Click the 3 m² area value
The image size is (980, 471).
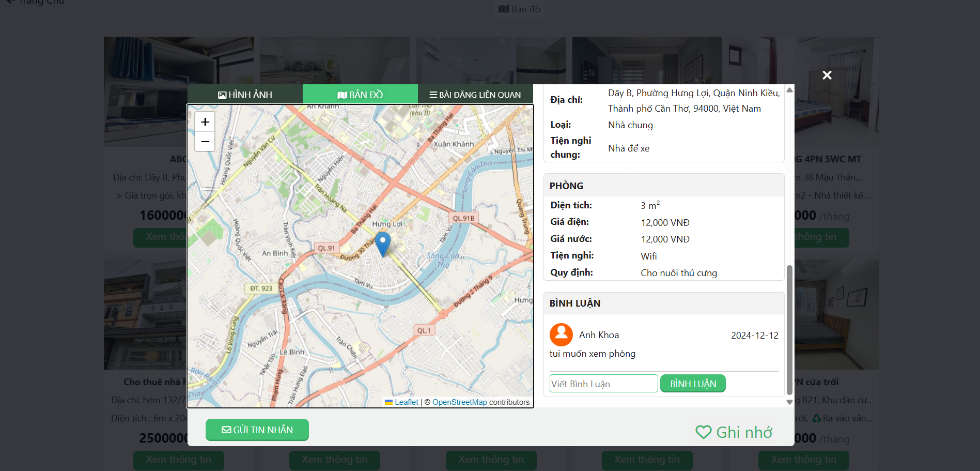tap(650, 205)
